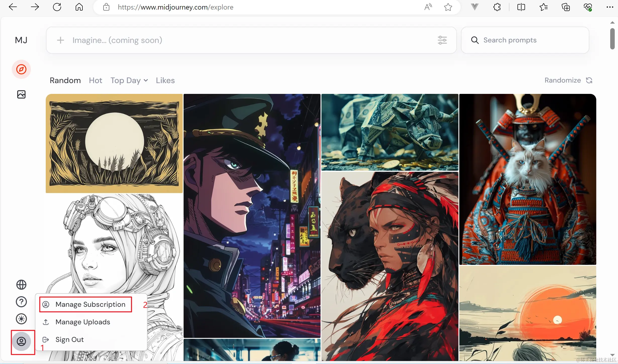The height and width of the screenshot is (364, 618).
Task: Click the Search prompts field
Action: (x=525, y=40)
